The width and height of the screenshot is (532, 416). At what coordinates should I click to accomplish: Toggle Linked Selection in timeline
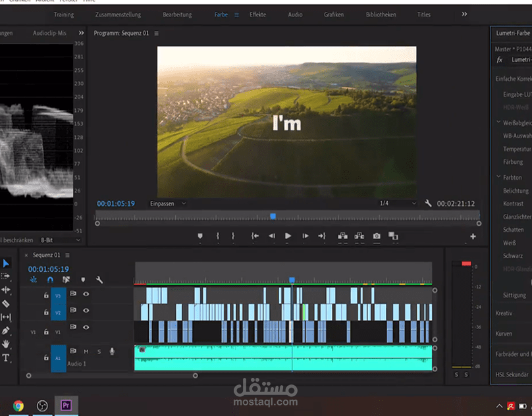tap(66, 280)
